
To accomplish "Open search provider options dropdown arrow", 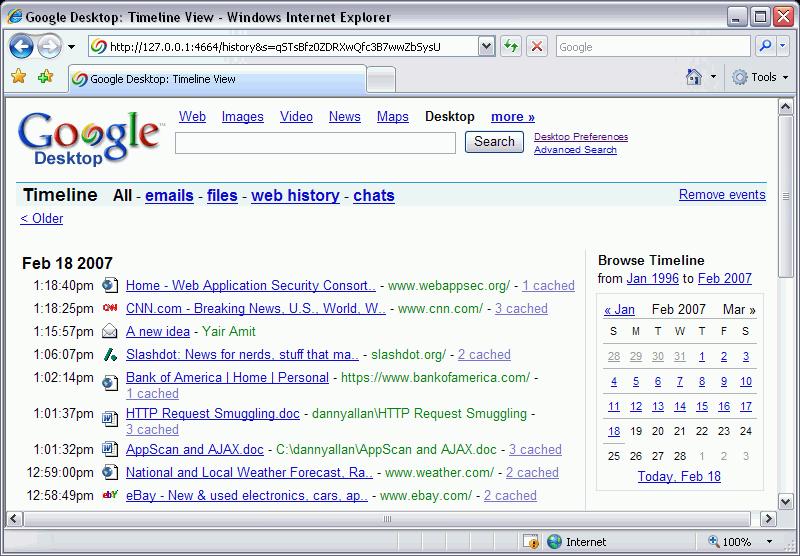I will pyautogui.click(x=783, y=46).
